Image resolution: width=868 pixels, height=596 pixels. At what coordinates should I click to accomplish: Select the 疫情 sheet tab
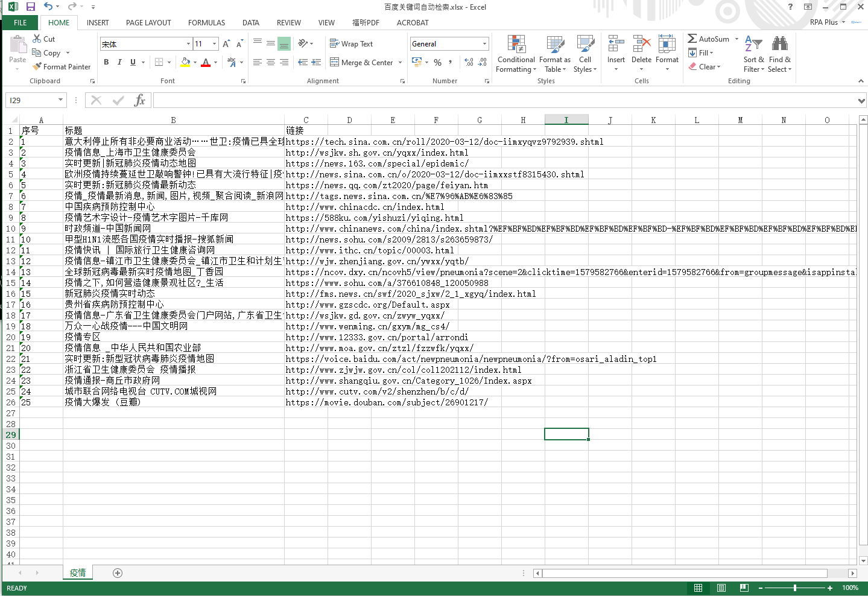point(78,572)
